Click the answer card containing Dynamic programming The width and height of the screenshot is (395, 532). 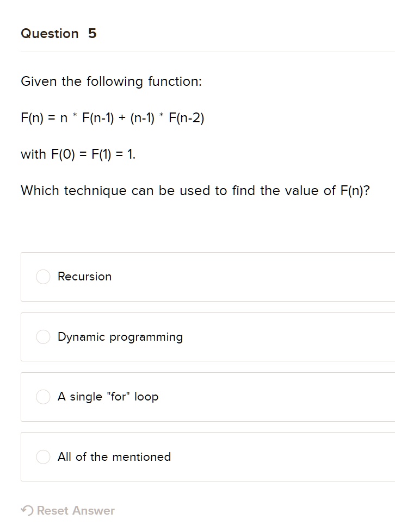pos(207,337)
